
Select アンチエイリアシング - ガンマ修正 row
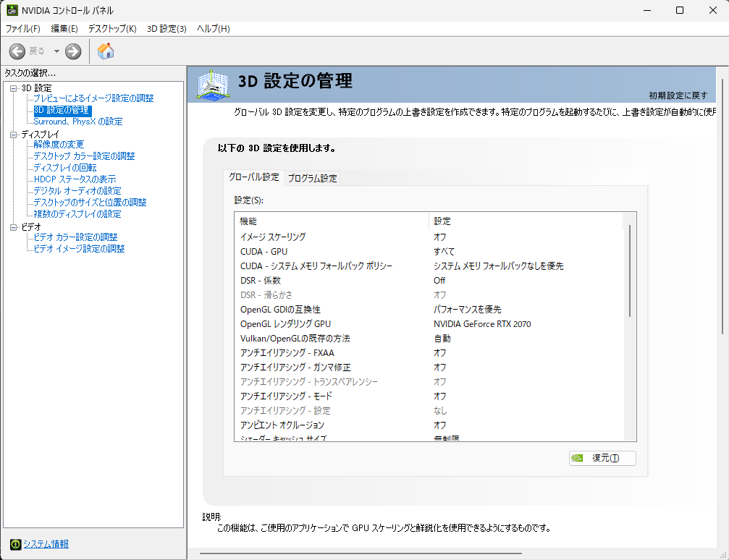tap(428, 367)
